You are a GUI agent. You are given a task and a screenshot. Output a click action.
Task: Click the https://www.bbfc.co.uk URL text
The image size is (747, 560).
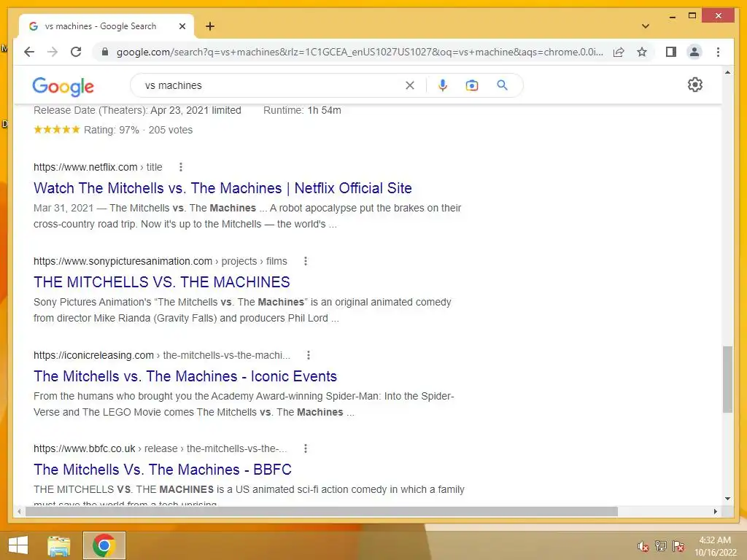tap(85, 448)
